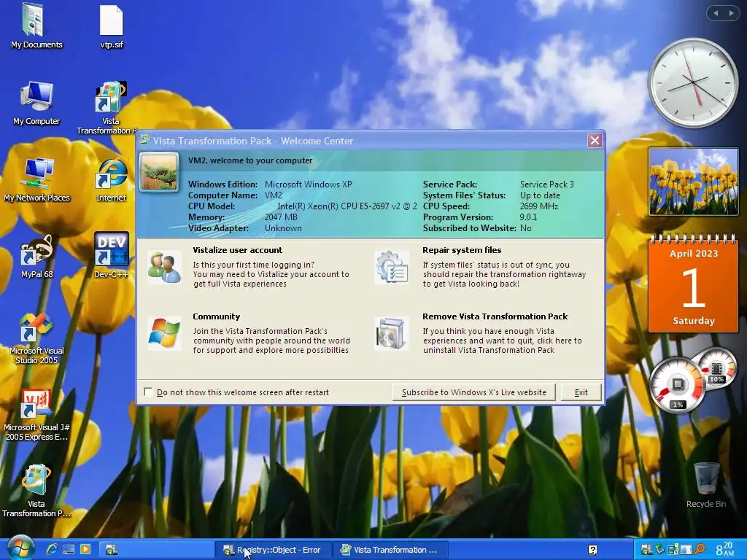Click the tulips slideshow gadget

693,182
